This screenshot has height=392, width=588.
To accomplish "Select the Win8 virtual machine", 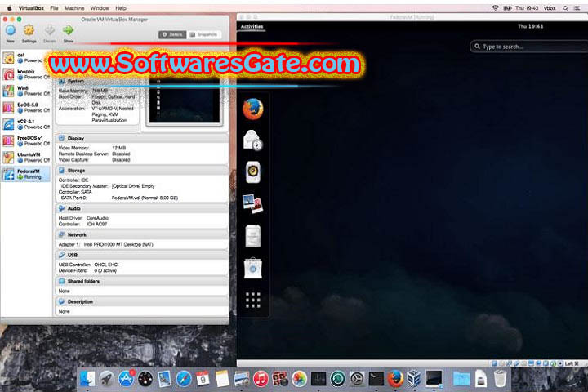I will 26,91.
